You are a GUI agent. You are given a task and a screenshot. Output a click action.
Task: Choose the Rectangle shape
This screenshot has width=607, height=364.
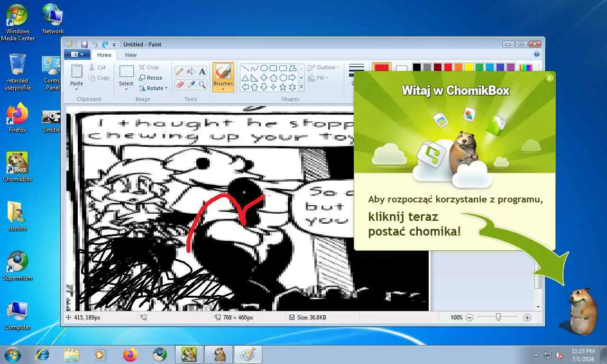click(274, 68)
